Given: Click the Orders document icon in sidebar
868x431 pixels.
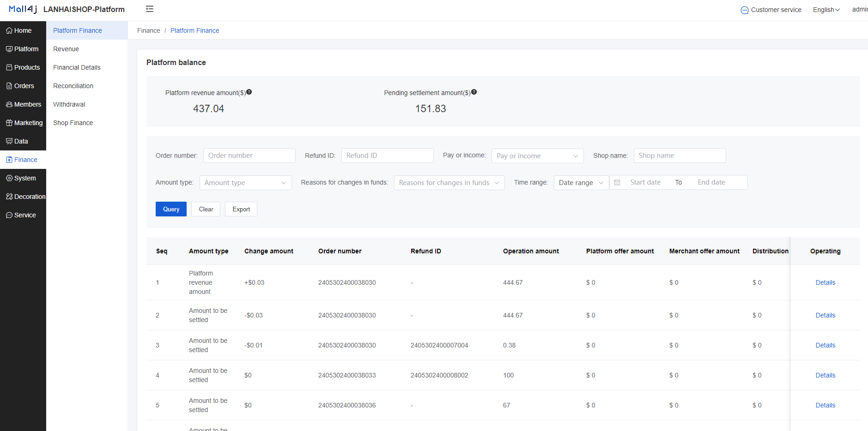Looking at the screenshot, I should pos(9,86).
